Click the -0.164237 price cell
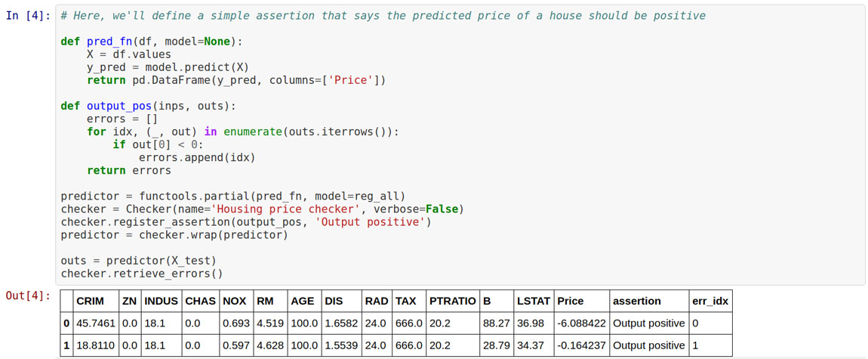The width and height of the screenshot is (868, 359). [581, 345]
